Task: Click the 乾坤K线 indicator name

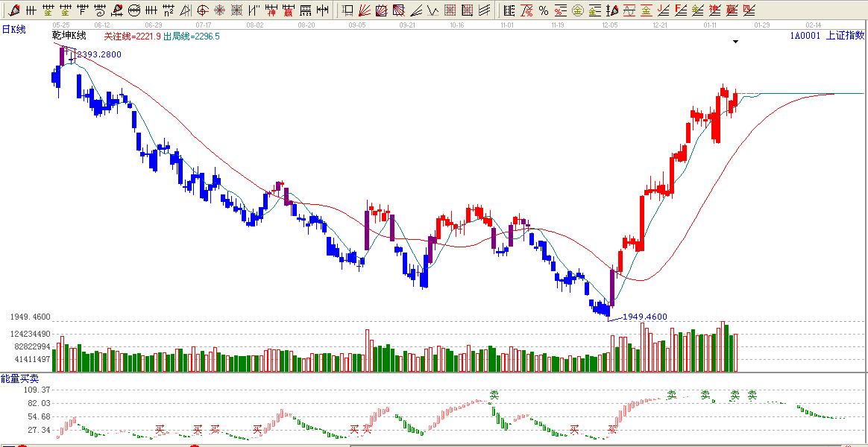Action: (x=69, y=36)
